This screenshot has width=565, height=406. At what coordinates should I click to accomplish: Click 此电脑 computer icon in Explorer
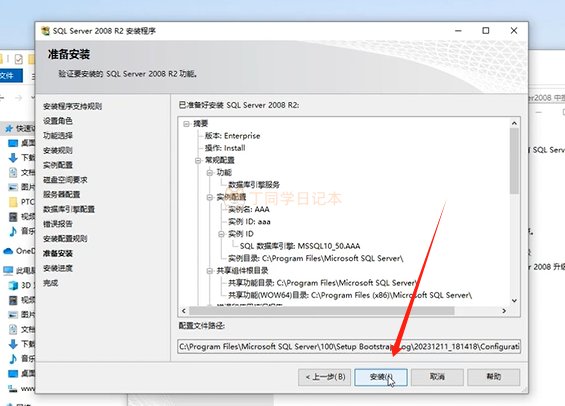click(x=8, y=271)
